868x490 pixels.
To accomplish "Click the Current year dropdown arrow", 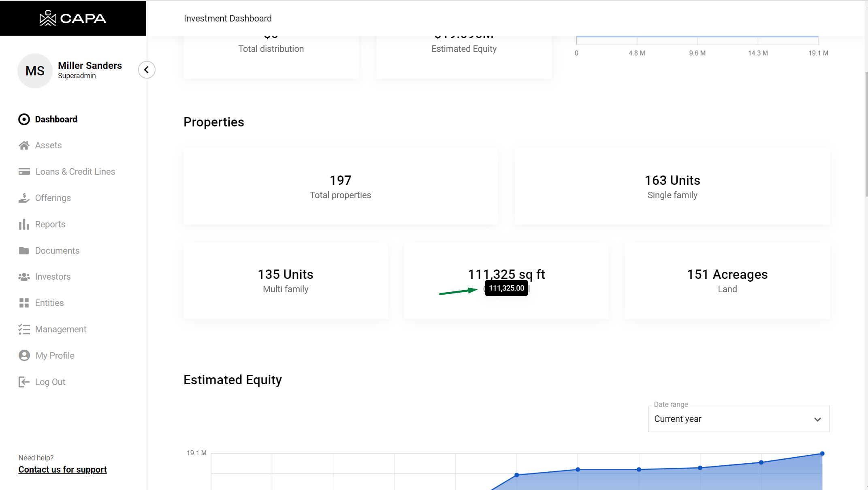I will point(817,419).
